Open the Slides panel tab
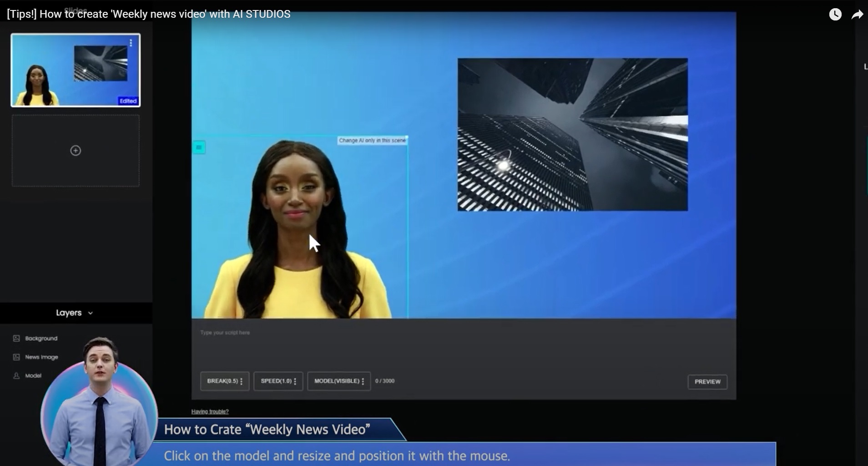The height and width of the screenshot is (466, 868). click(76, 10)
